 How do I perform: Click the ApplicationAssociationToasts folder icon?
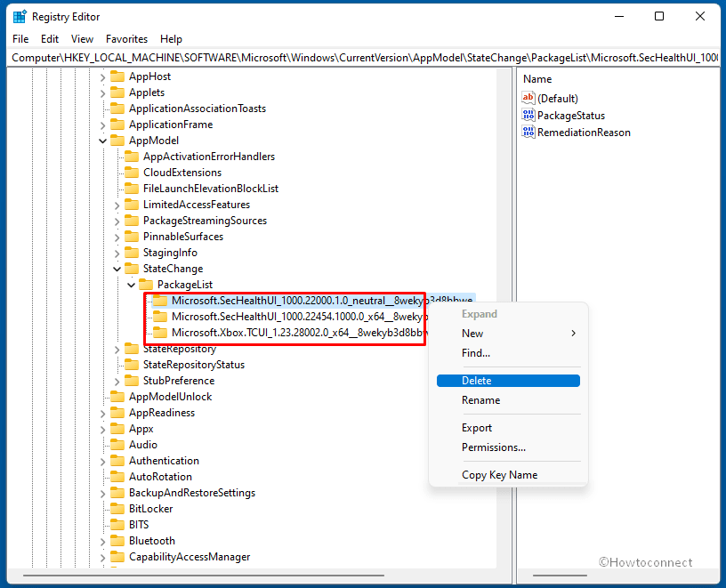pyautogui.click(x=117, y=109)
